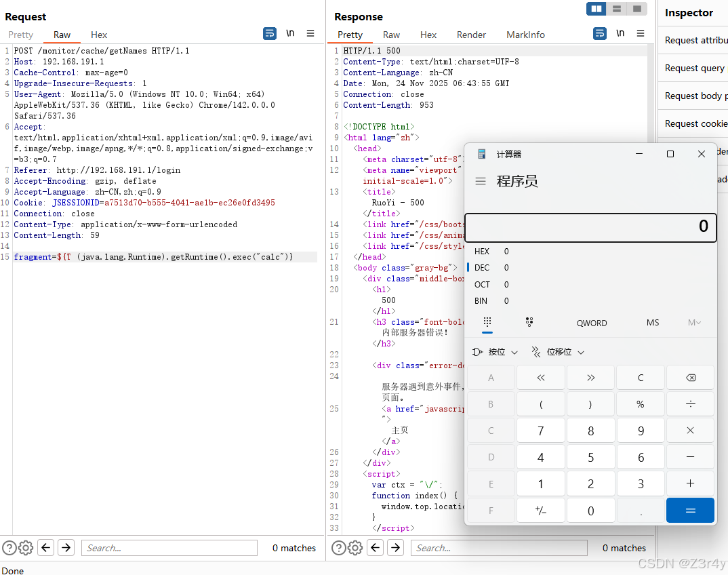Image resolution: width=728 pixels, height=575 pixels.
Task: Click the open parenthesis calculator key
Action: (541, 404)
